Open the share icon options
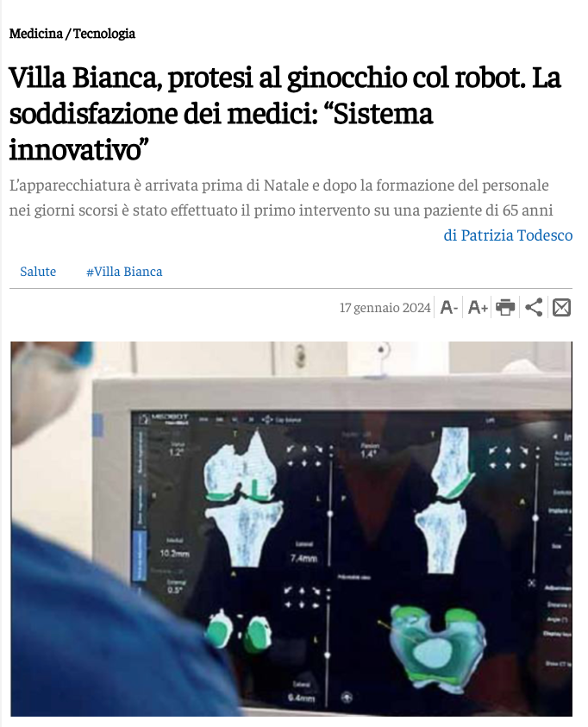 (534, 307)
